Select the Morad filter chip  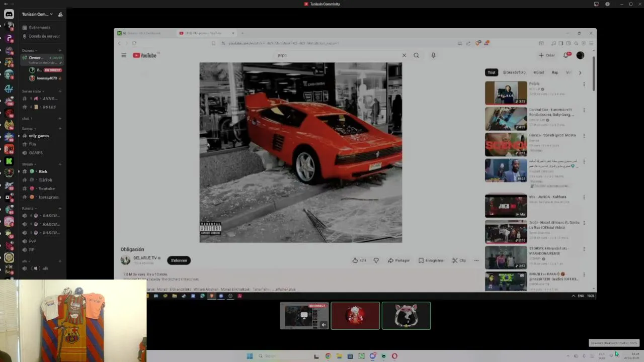538,72
